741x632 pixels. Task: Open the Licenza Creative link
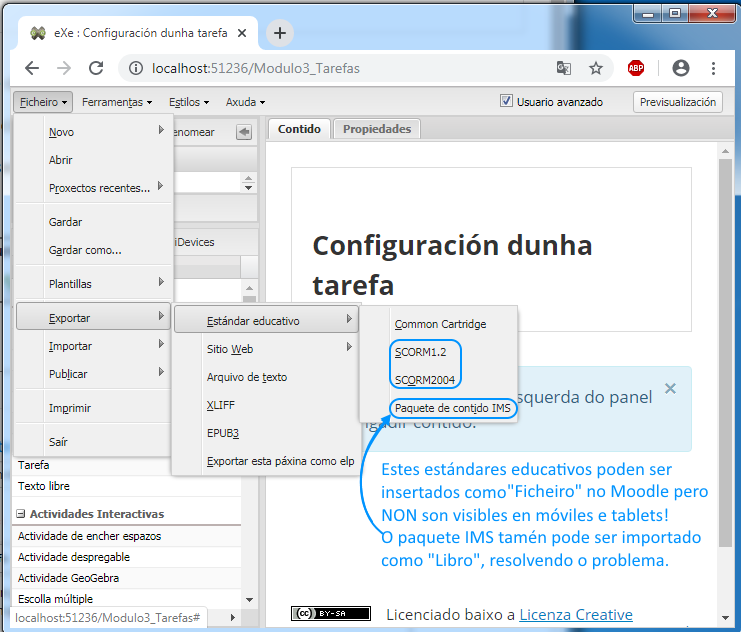(576, 614)
